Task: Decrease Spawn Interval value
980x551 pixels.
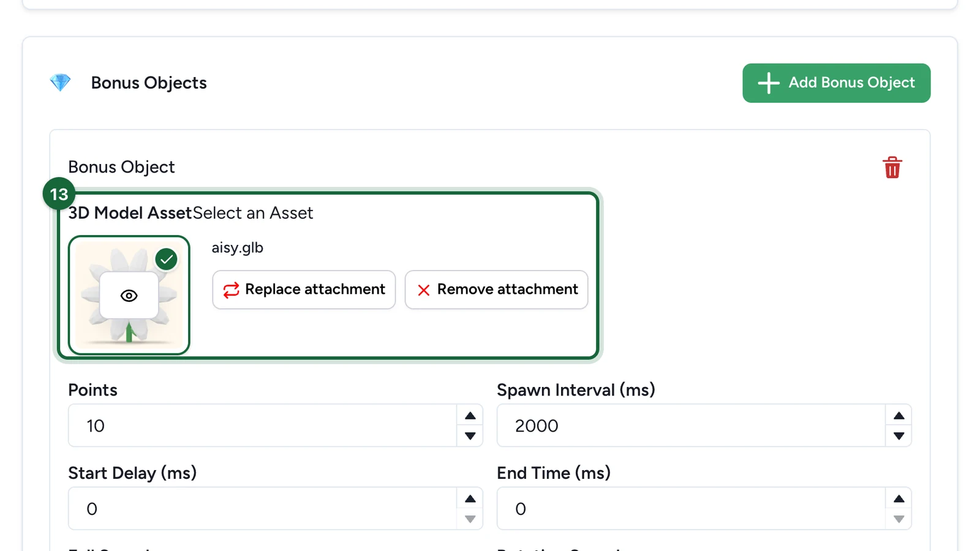Action: (899, 436)
